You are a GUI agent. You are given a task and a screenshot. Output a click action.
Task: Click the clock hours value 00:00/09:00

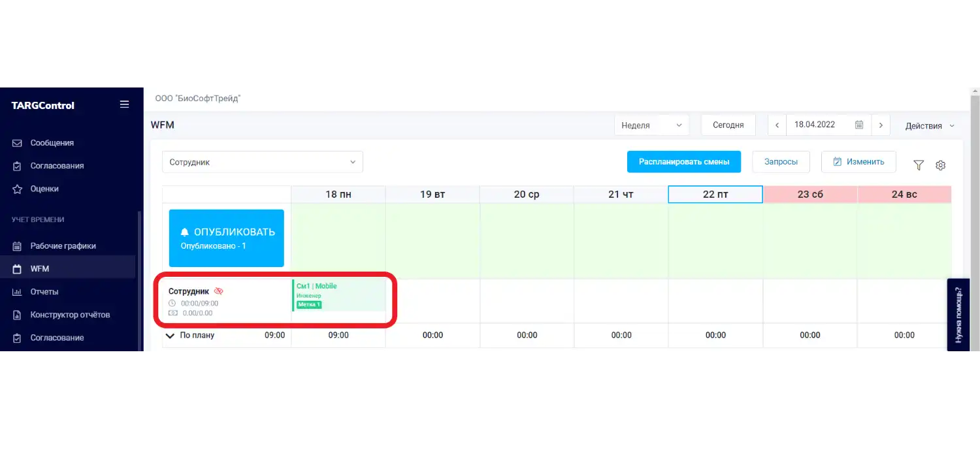199,303
